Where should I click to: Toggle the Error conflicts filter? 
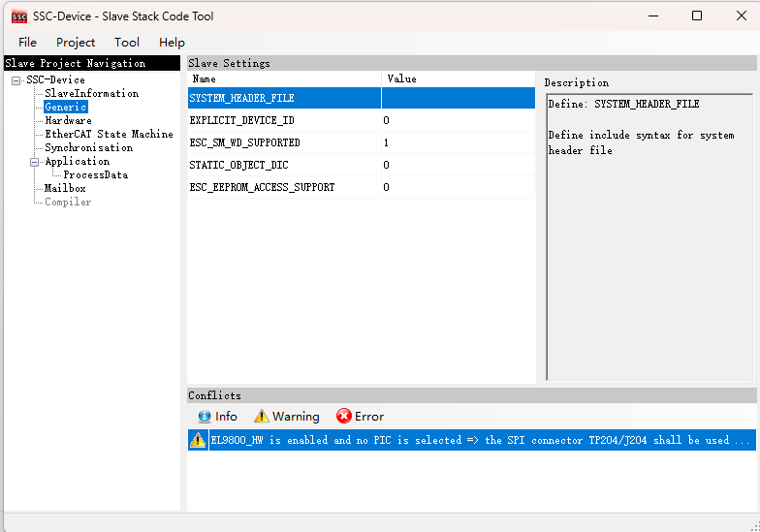360,417
